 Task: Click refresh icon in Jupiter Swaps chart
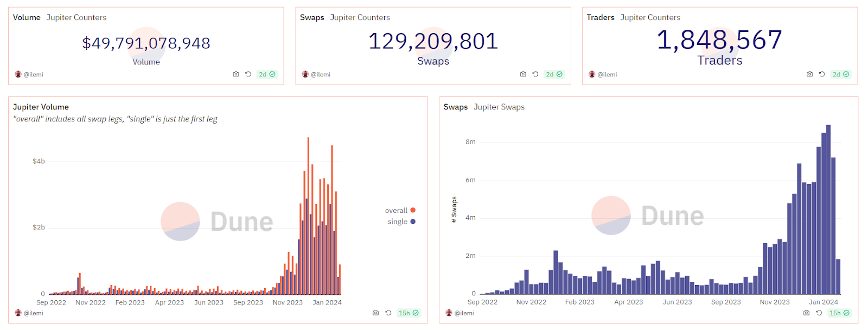click(819, 313)
